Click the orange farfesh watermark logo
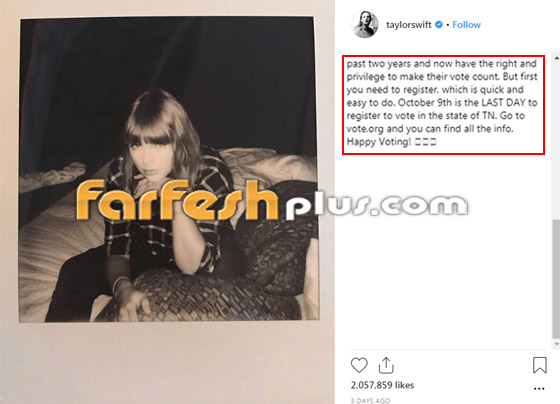Image resolution: width=560 pixels, height=404 pixels. point(177,200)
